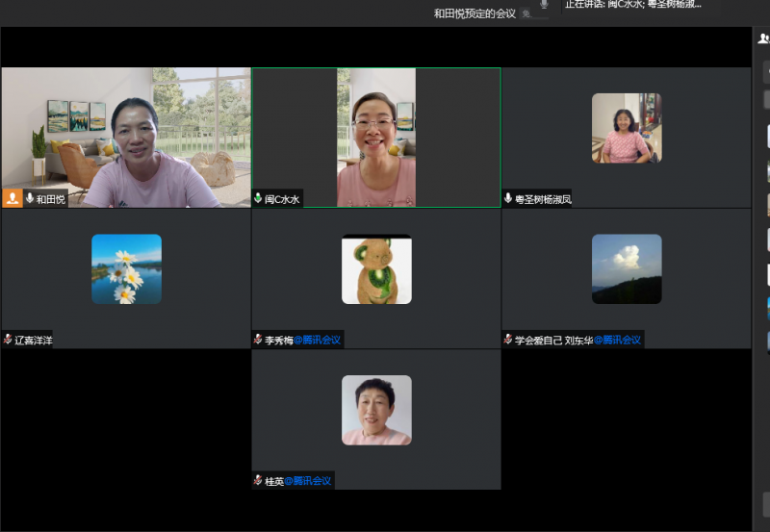The height and width of the screenshot is (532, 770).
Task: Click the microphone icon in the top bar
Action: pyautogui.click(x=544, y=5)
